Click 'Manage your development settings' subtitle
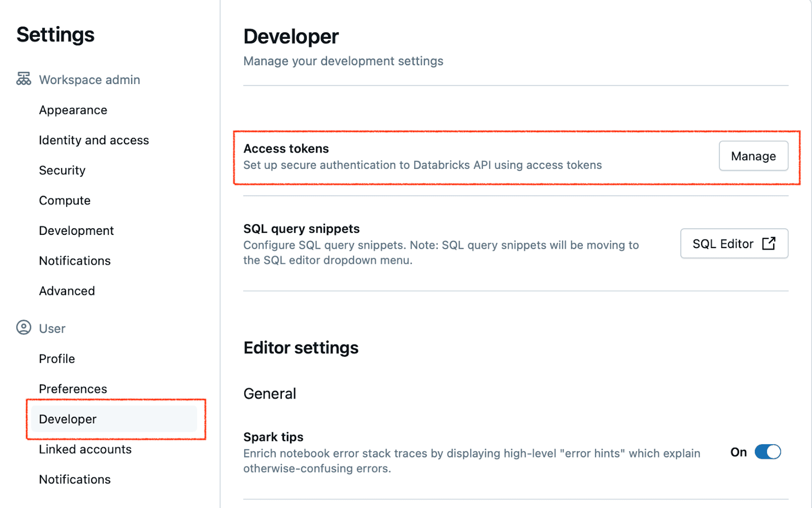Image resolution: width=812 pixels, height=508 pixels. click(343, 61)
